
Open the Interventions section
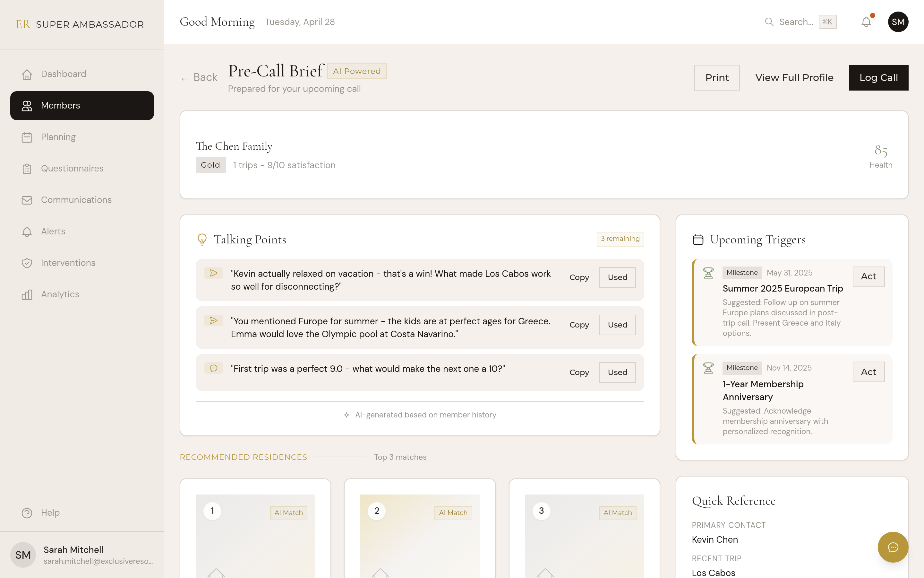pyautogui.click(x=82, y=263)
